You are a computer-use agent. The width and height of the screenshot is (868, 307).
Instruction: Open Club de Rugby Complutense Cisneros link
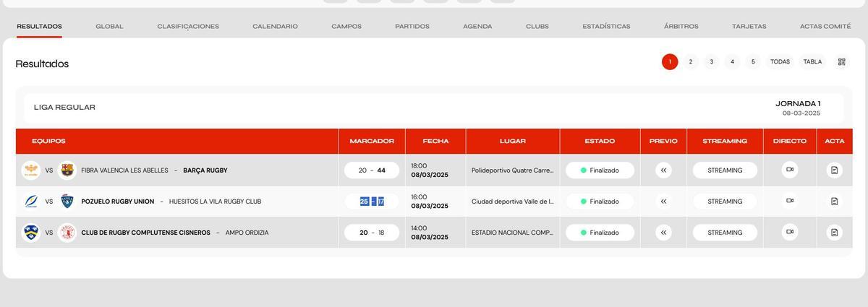[146, 233]
